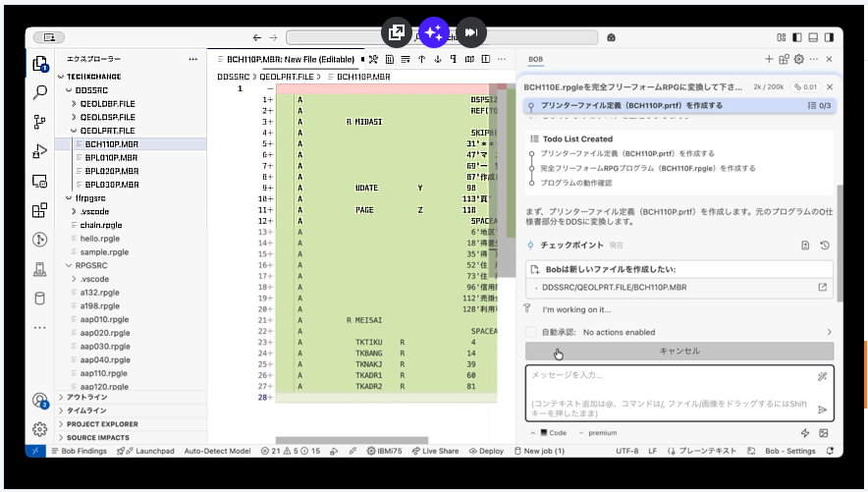This screenshot has width=868, height=492.
Task: Click Deploy in status bar
Action: pyautogui.click(x=486, y=451)
